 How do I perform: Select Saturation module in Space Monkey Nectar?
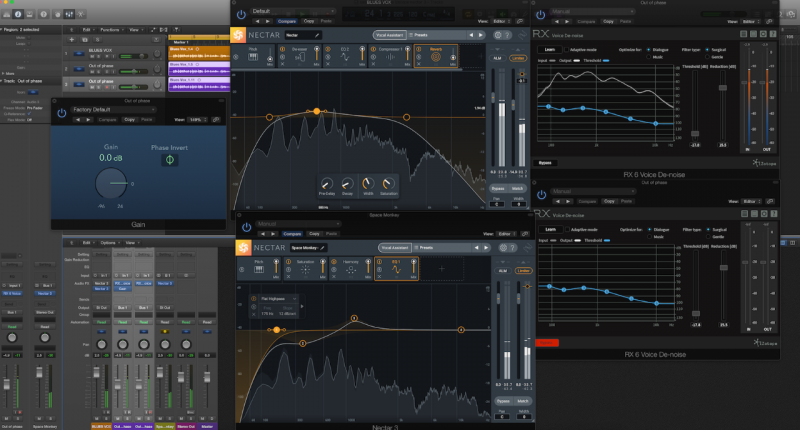pos(305,268)
